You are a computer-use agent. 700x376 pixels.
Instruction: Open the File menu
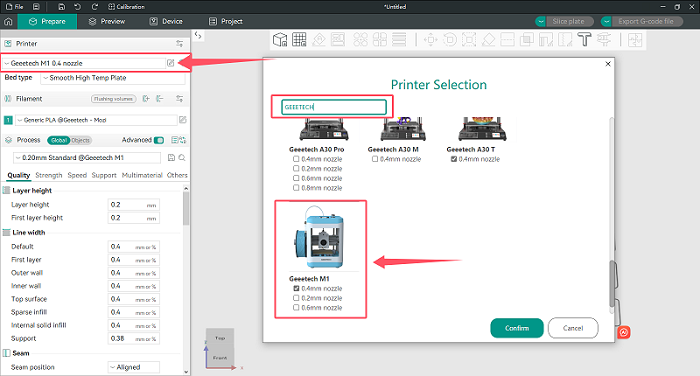(15, 7)
